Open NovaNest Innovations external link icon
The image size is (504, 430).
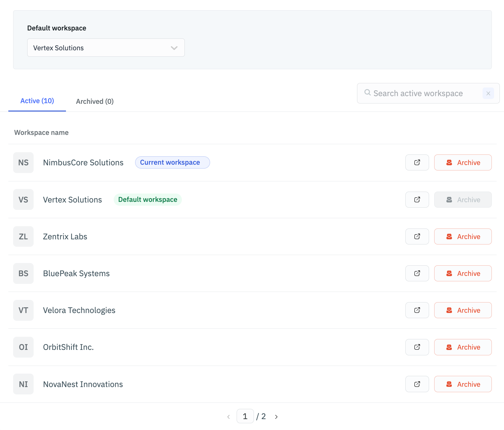coord(417,384)
